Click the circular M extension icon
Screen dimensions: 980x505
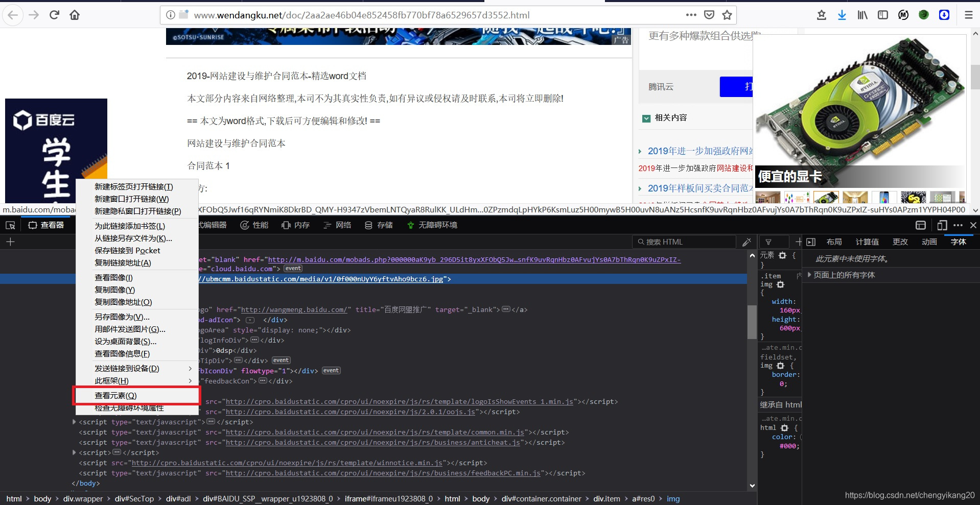[903, 15]
